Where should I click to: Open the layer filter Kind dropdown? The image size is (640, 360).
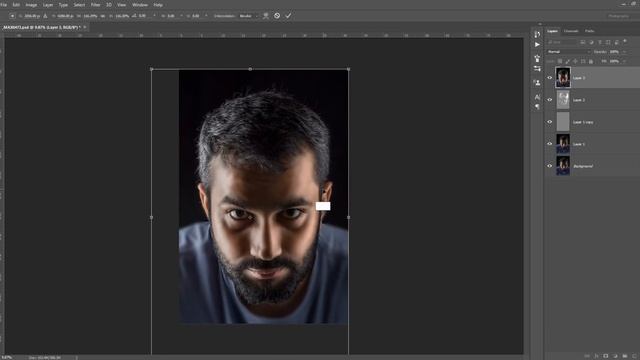click(562, 42)
